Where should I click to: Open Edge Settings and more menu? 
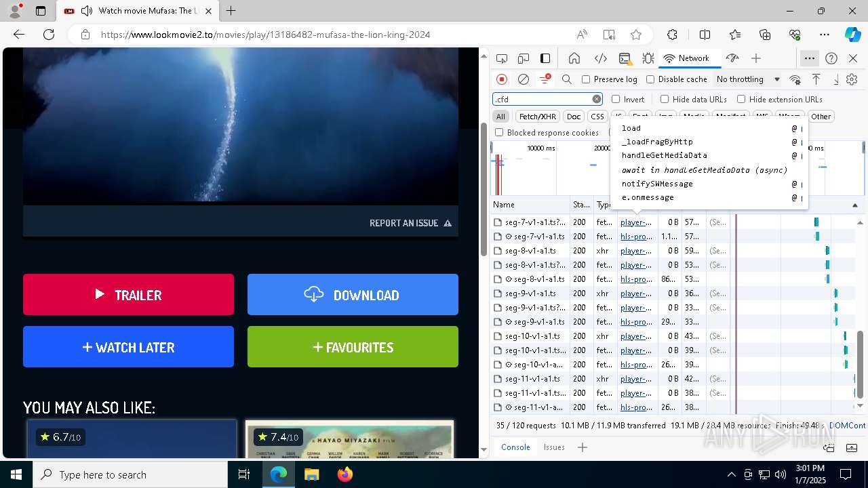pos(825,35)
